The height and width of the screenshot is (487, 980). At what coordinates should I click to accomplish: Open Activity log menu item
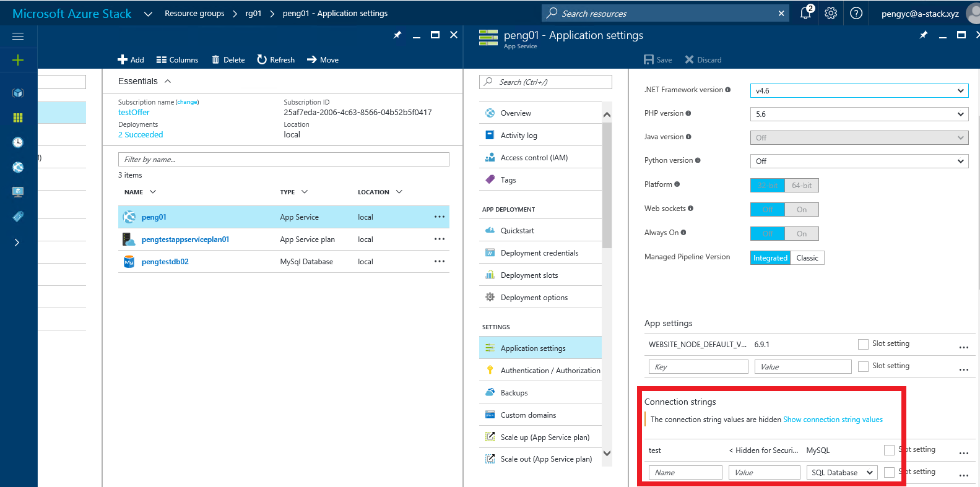[x=540, y=135]
